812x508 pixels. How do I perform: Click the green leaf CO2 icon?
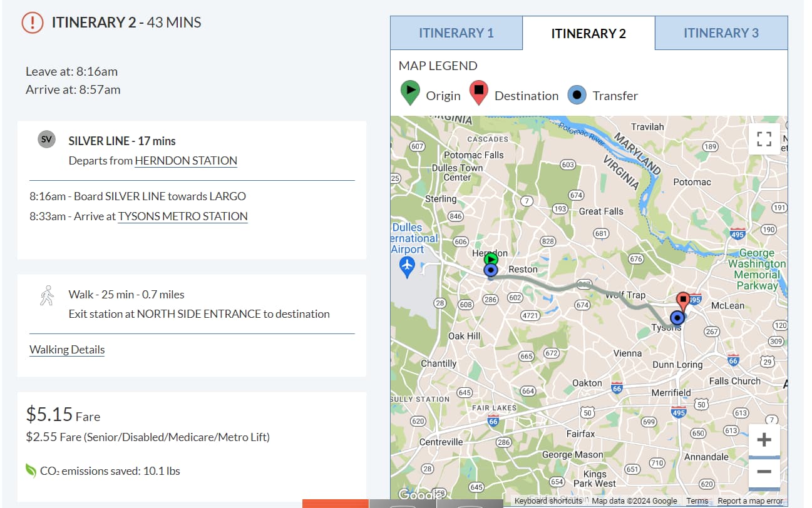click(31, 470)
